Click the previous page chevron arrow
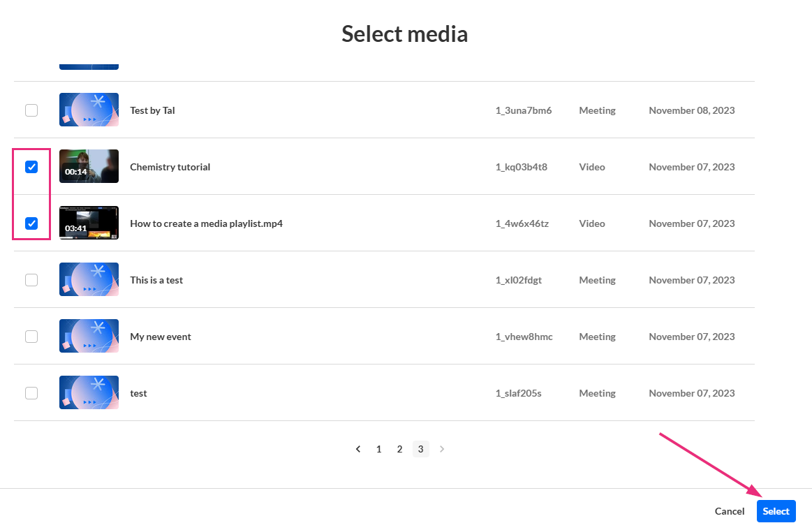Viewport: 812px width, 530px height. tap(358, 449)
